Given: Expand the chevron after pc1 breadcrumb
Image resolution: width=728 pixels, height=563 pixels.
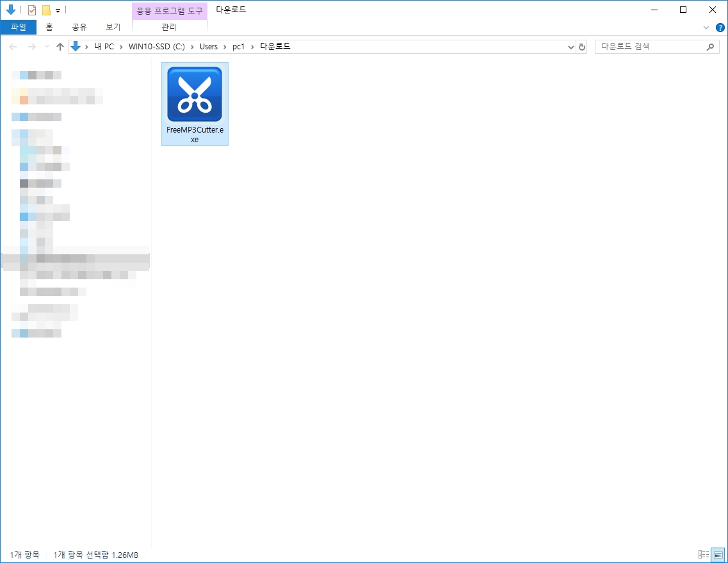Looking at the screenshot, I should click(x=252, y=47).
